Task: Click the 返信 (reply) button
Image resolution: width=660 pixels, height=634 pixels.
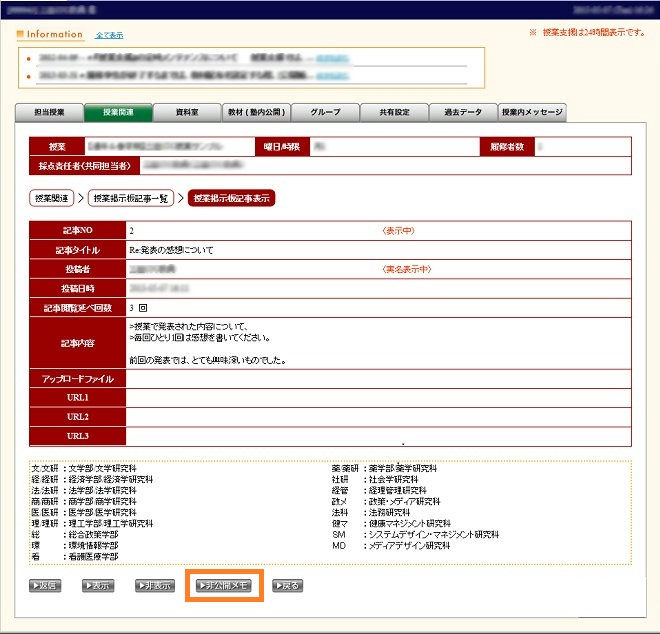Action: pos(46,585)
